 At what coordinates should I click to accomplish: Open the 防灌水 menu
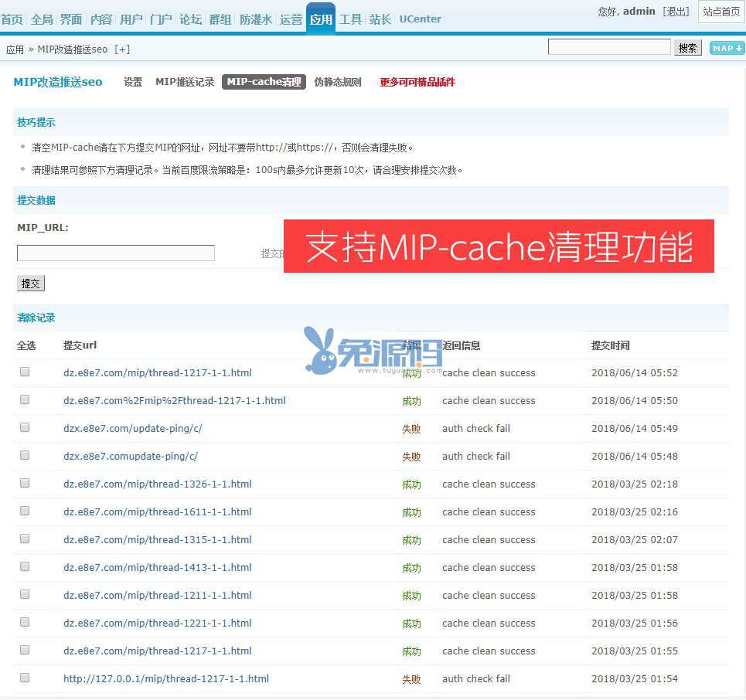pyautogui.click(x=256, y=19)
